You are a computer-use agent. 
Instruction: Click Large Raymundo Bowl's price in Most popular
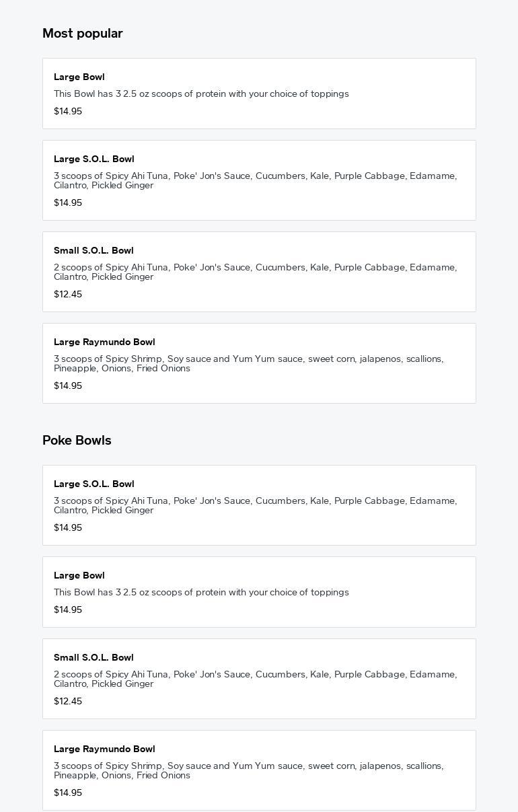coord(68,386)
